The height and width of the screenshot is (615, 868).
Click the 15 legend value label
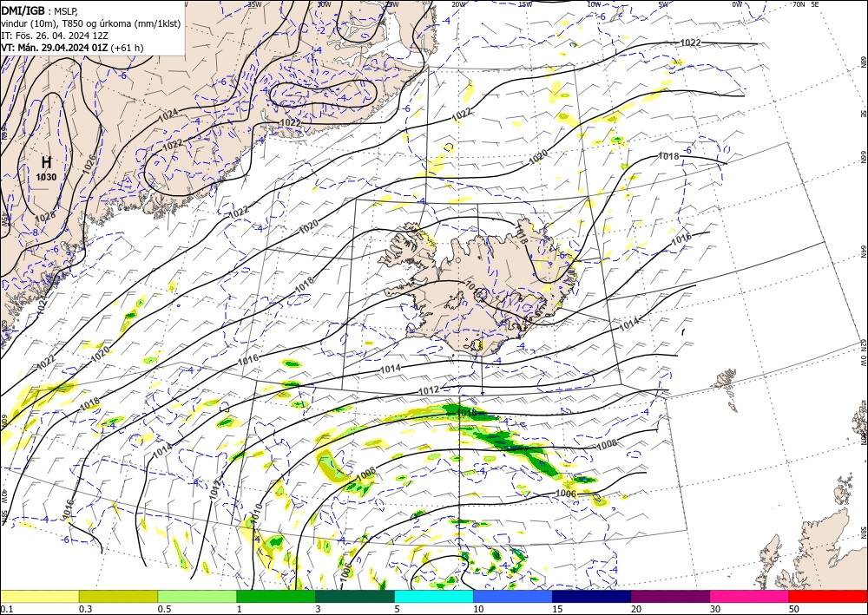557,609
